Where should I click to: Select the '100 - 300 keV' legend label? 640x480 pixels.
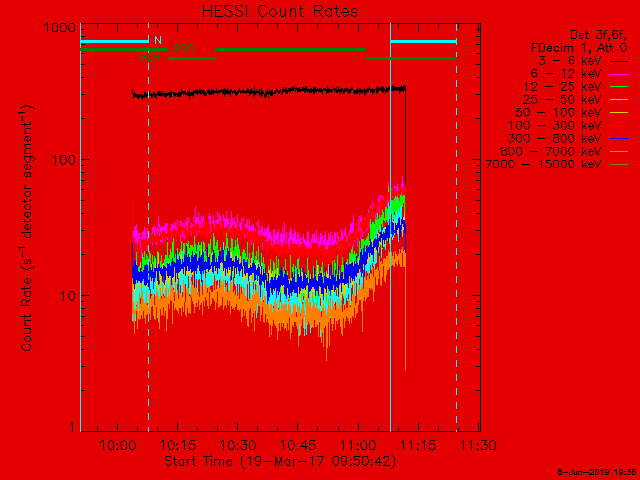click(555, 126)
